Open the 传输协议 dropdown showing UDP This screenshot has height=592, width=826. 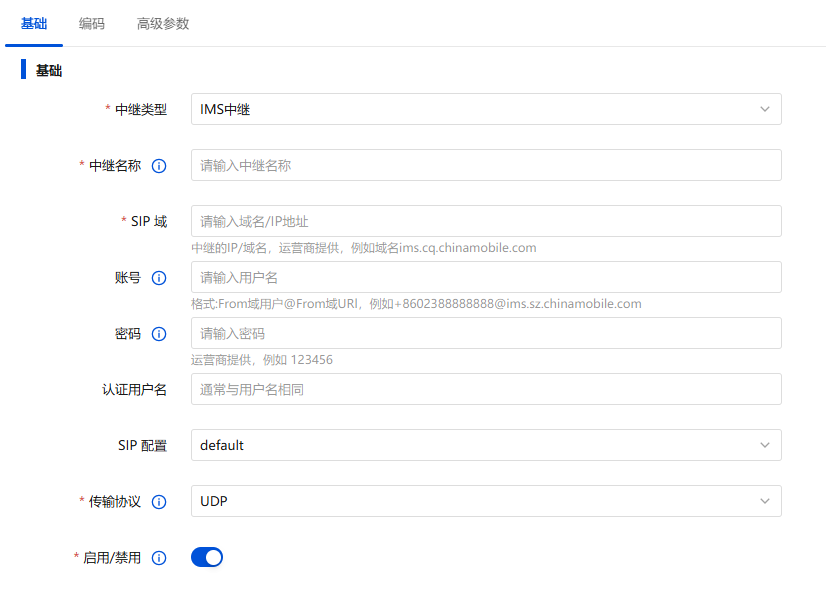pos(486,502)
